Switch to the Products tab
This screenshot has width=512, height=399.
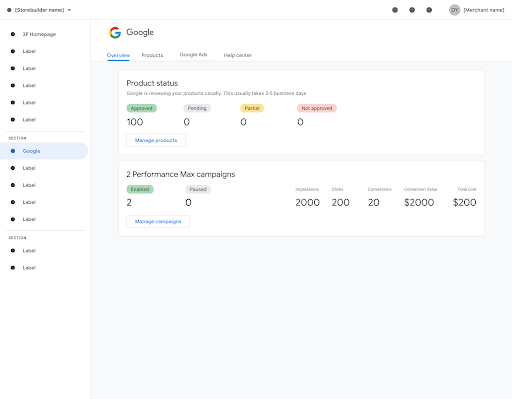[152, 55]
